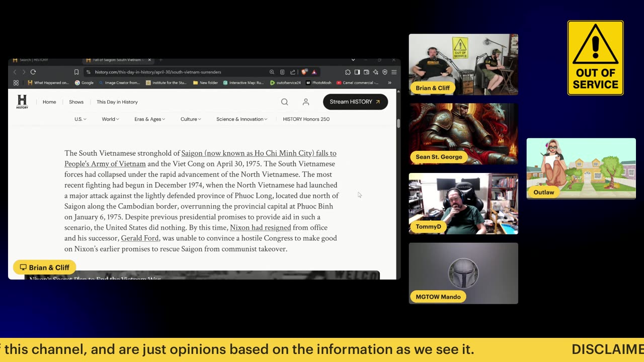Expand the 'Eras & Ages' dropdown
Viewport: 644px width, 362px height.
coord(149,119)
